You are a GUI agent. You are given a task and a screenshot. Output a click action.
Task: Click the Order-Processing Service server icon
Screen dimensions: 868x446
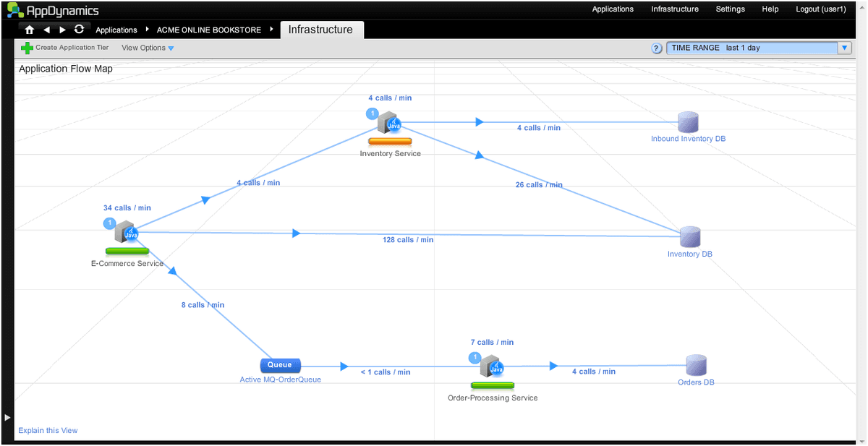pyautogui.click(x=491, y=366)
